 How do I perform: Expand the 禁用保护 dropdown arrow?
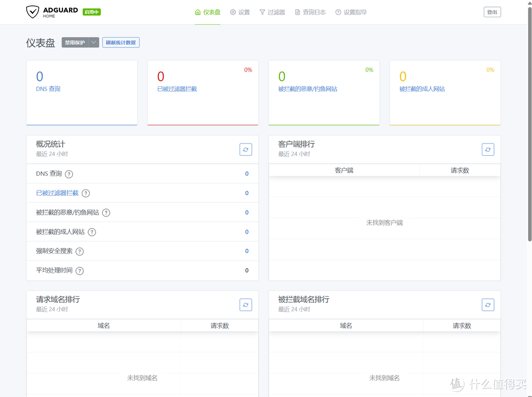pyautogui.click(x=94, y=42)
